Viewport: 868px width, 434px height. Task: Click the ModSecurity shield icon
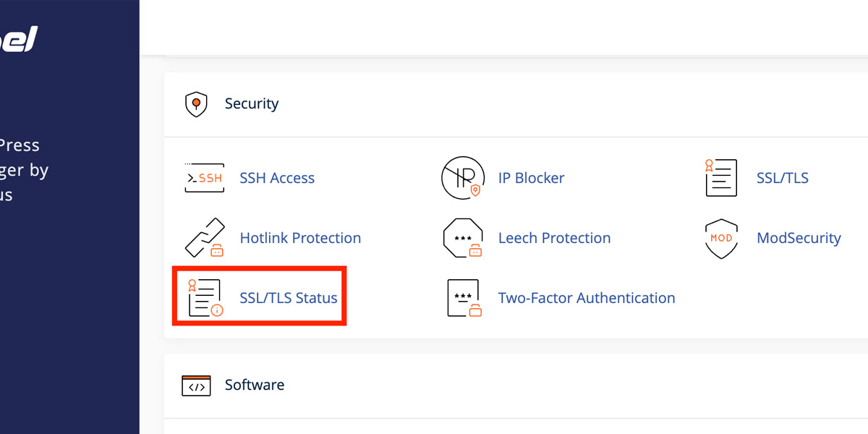click(720, 237)
